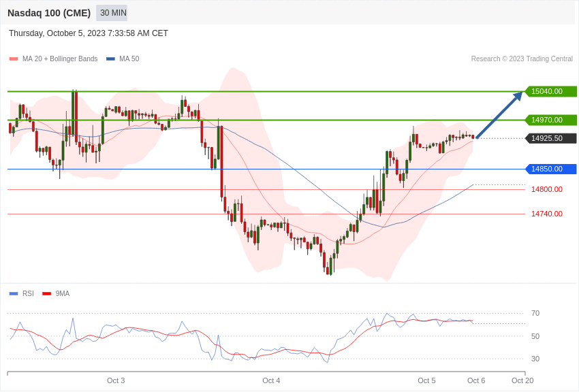Toggle the 9MA red legend entry

(56, 293)
